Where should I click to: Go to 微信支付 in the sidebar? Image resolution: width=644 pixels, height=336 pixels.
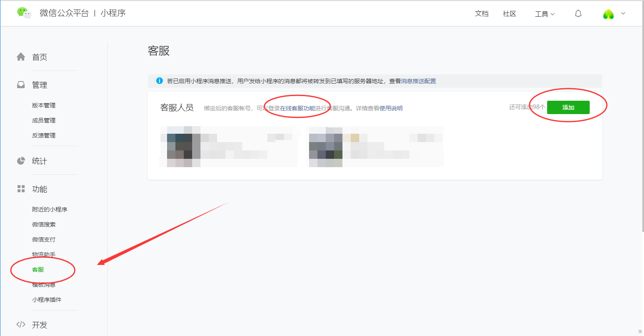(44, 239)
